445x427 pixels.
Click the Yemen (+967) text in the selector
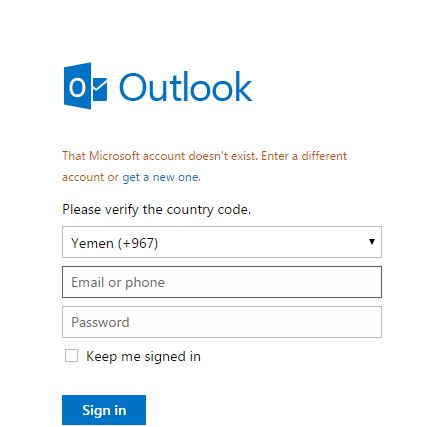tap(114, 243)
